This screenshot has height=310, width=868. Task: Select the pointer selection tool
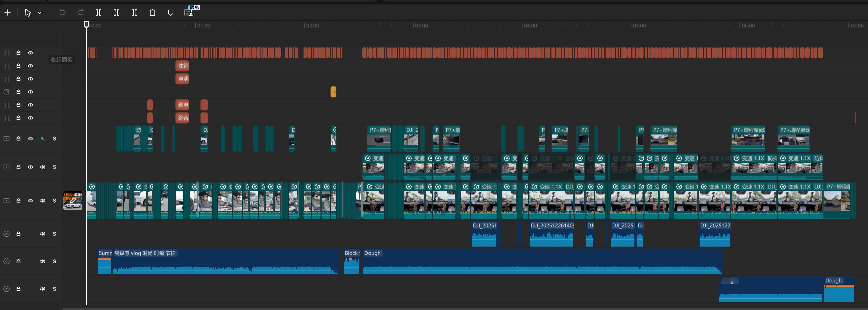point(28,13)
